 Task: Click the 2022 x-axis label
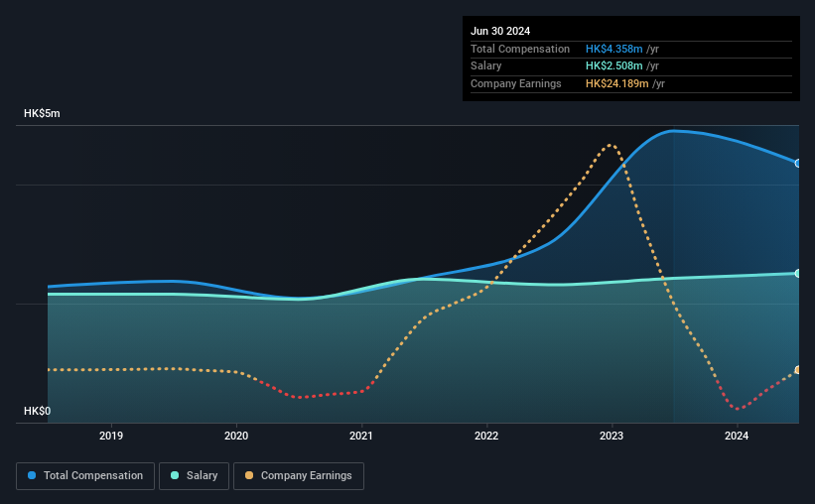click(486, 436)
